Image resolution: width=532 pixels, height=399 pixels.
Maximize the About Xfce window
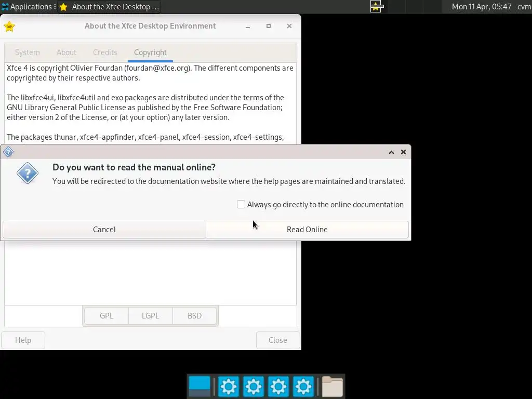point(269,26)
